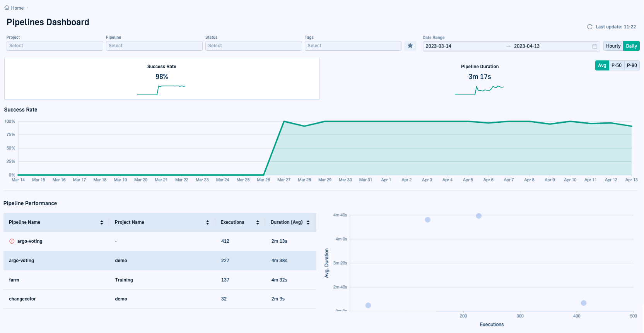Screen dimensions: 644x333
Task: Select the Avg duration tab
Action: [x=602, y=65]
